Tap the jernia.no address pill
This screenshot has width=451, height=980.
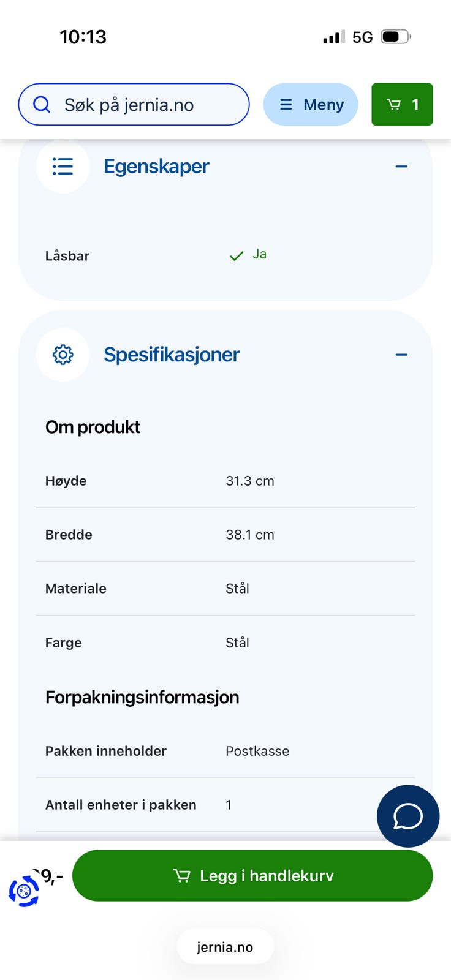[225, 947]
